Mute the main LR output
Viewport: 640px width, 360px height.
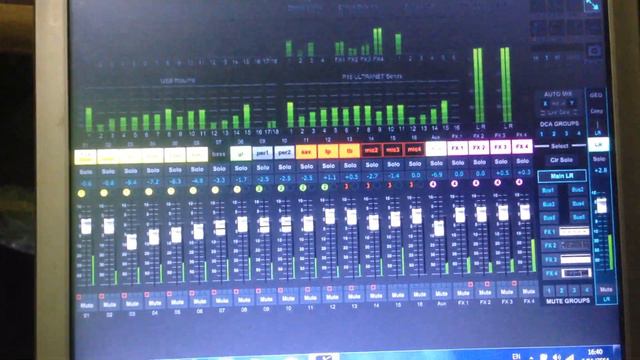(606, 289)
